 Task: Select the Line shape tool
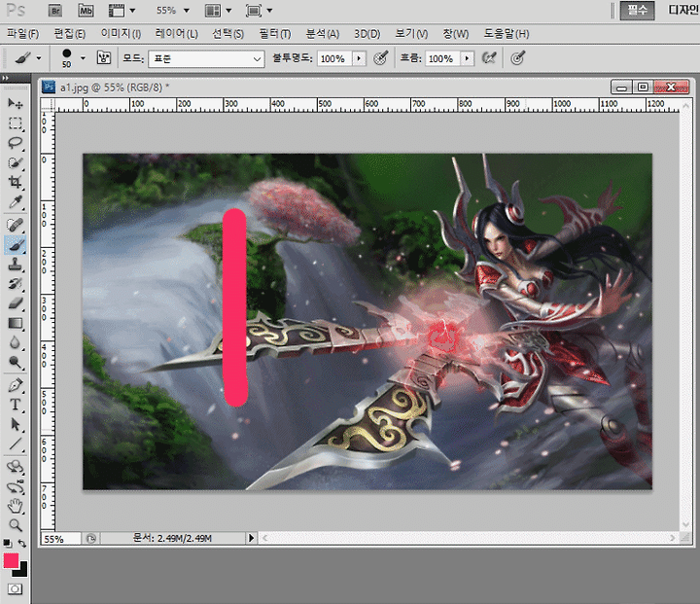click(x=16, y=444)
